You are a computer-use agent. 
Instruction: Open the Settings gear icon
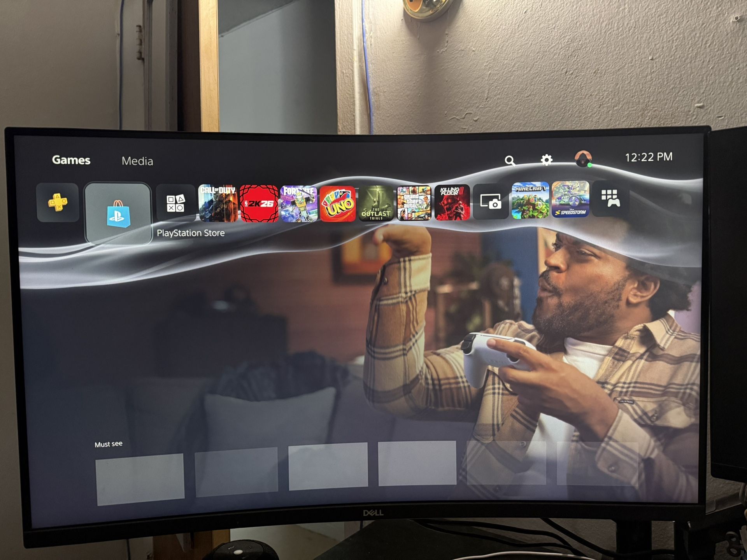(x=546, y=160)
